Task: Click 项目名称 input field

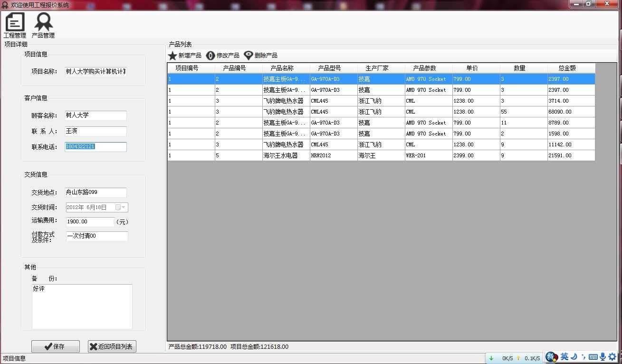Action: click(96, 71)
